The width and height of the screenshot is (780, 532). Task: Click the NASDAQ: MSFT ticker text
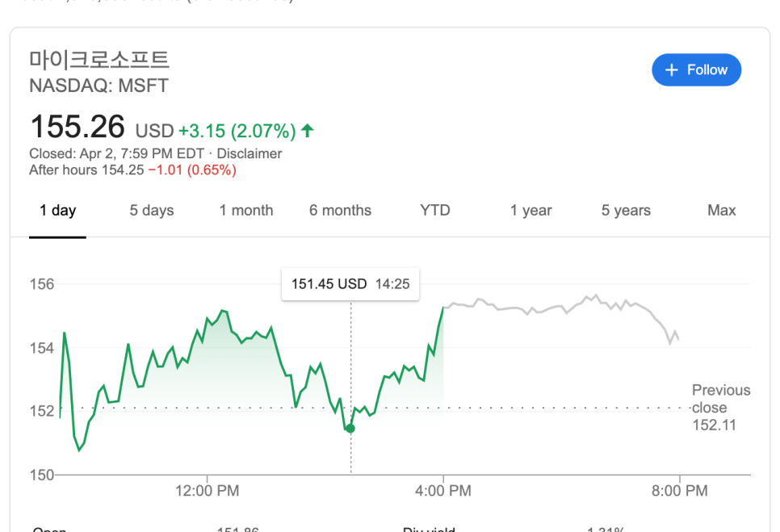[99, 86]
